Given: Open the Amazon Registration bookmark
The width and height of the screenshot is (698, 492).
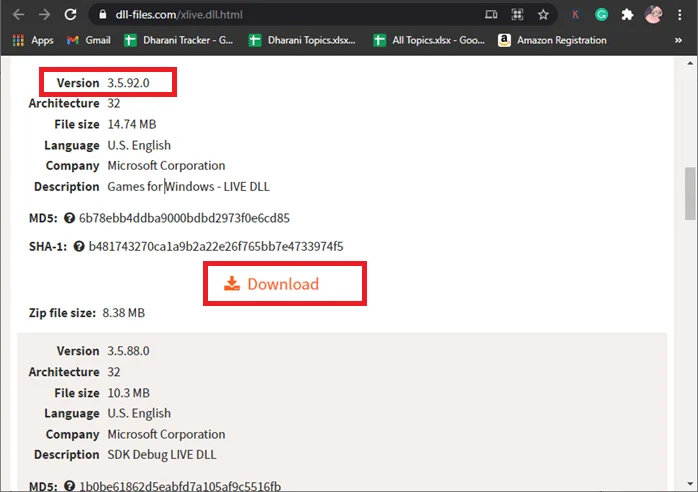Looking at the screenshot, I should 552,41.
